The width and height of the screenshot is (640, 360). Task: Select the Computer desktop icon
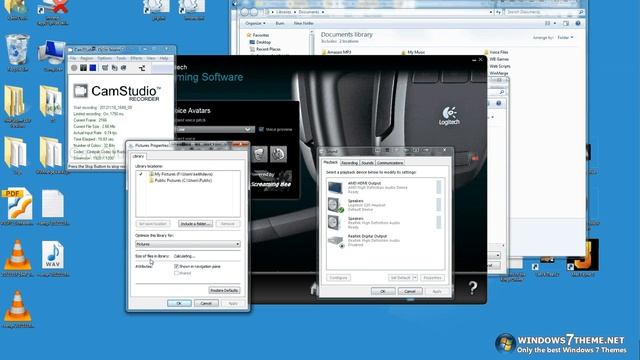(x=52, y=56)
